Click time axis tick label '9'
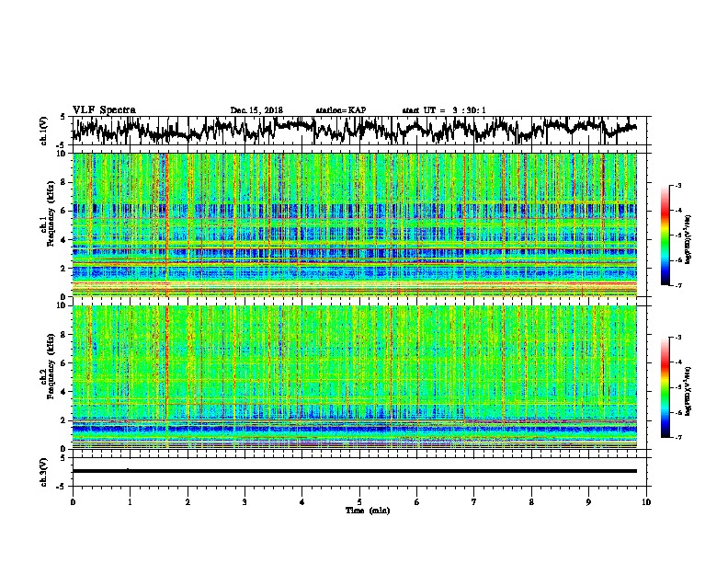This screenshot has width=728, height=563. (588, 501)
